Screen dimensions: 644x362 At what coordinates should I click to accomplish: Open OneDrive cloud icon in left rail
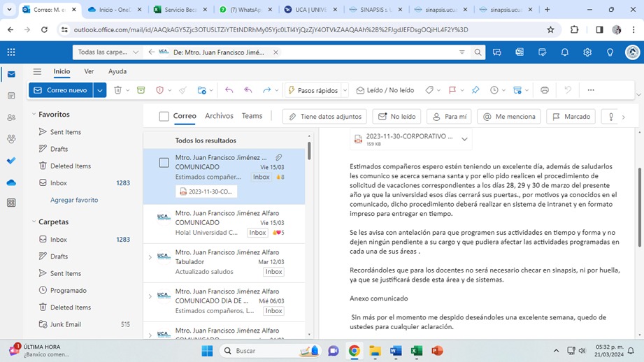point(11,182)
